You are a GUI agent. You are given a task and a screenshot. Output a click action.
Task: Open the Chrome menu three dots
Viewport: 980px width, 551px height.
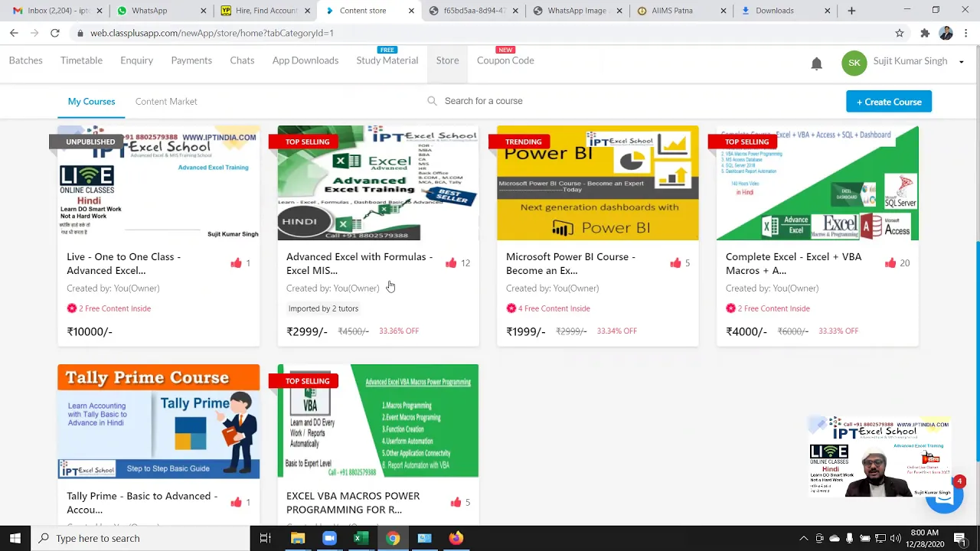966,33
